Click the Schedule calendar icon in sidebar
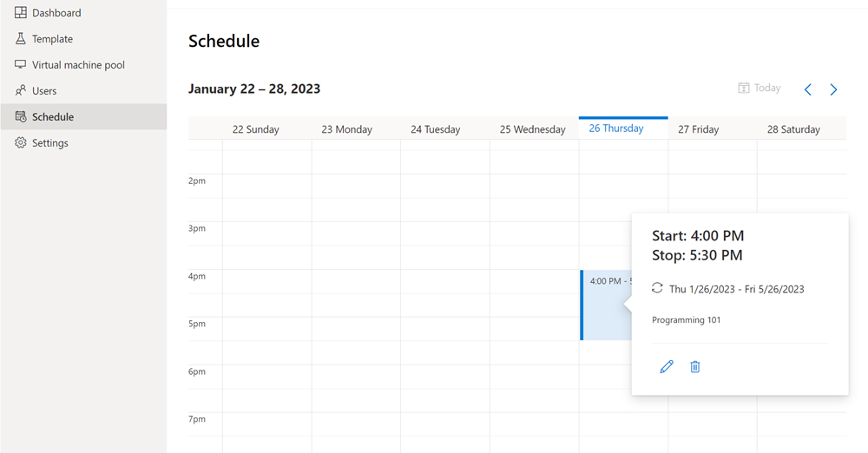This screenshot has width=868, height=453. point(21,116)
